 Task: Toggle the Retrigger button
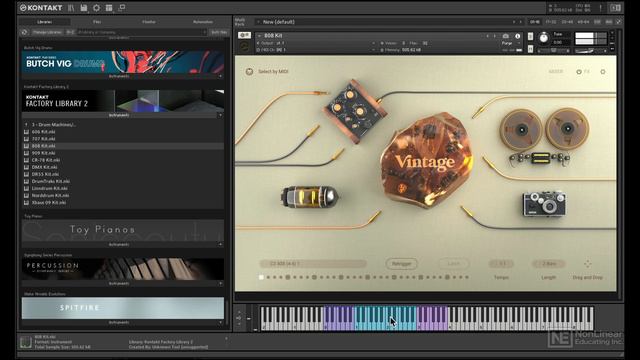pos(402,264)
